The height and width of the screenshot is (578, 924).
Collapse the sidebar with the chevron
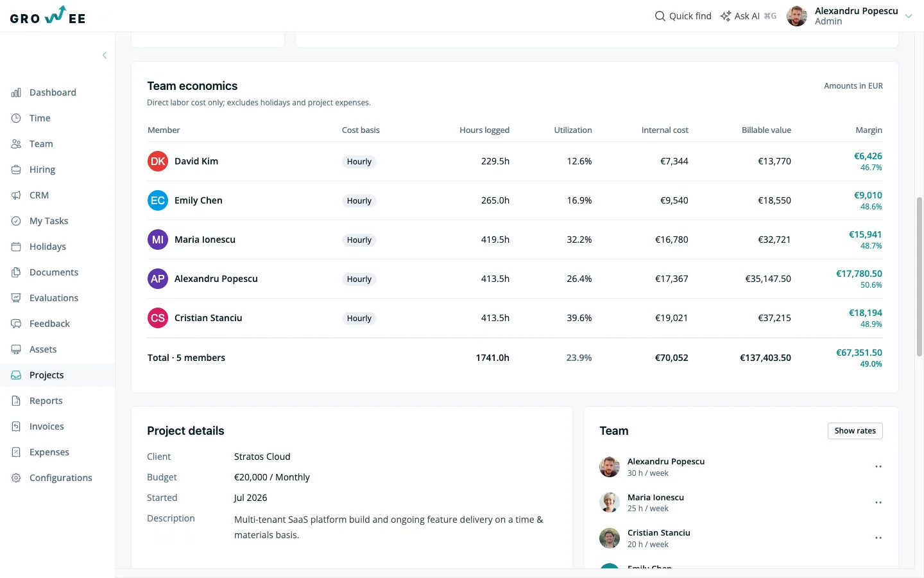[x=105, y=55]
